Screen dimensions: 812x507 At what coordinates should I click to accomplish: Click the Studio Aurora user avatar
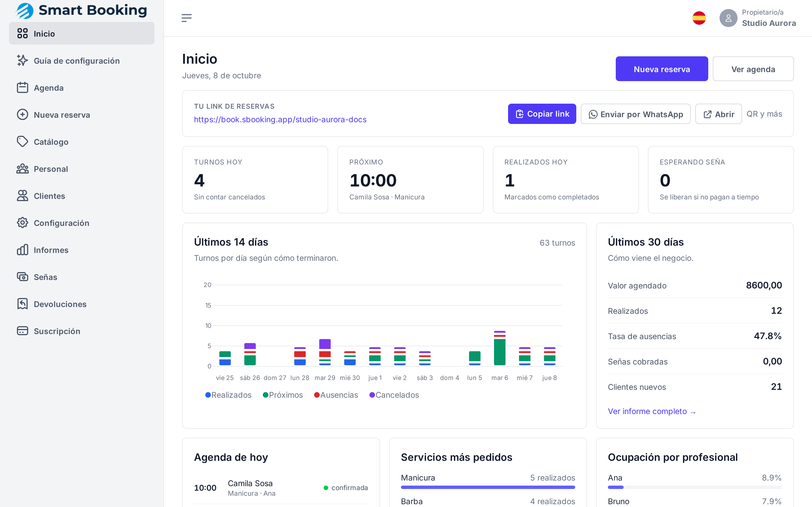(x=728, y=18)
